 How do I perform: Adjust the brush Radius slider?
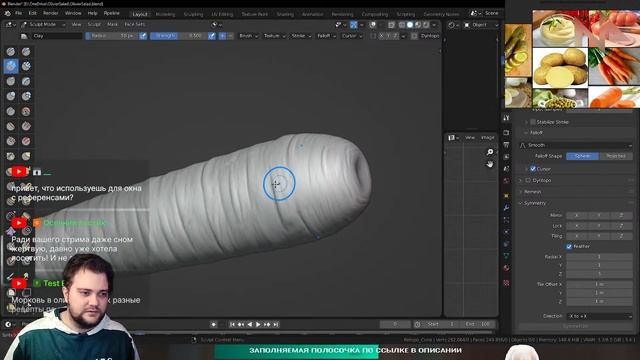point(112,36)
